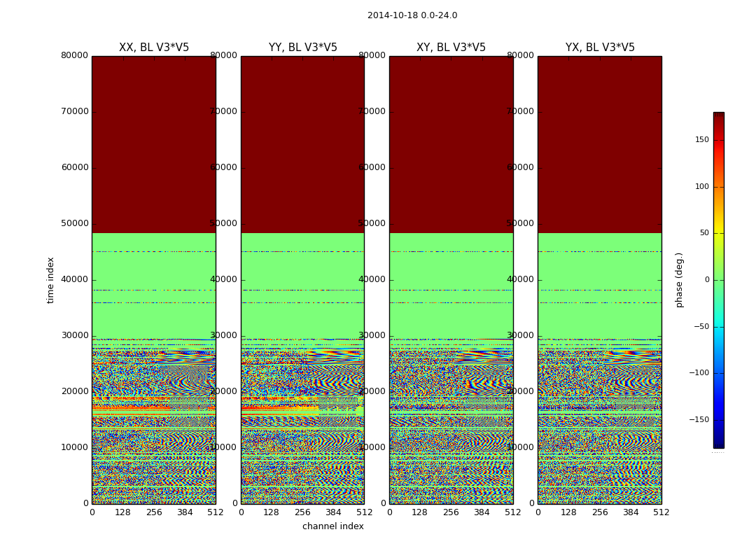
Task: Click the "phase (deg.)" colorbar label
Action: (x=679, y=280)
